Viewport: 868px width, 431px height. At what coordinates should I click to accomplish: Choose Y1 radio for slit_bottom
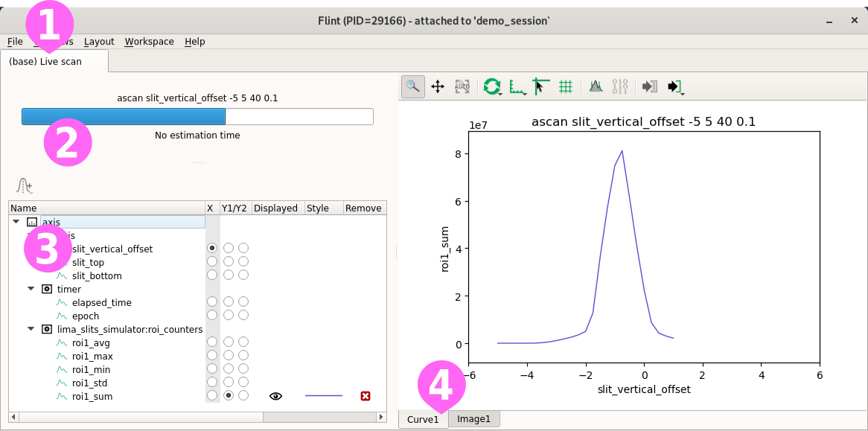(x=228, y=275)
